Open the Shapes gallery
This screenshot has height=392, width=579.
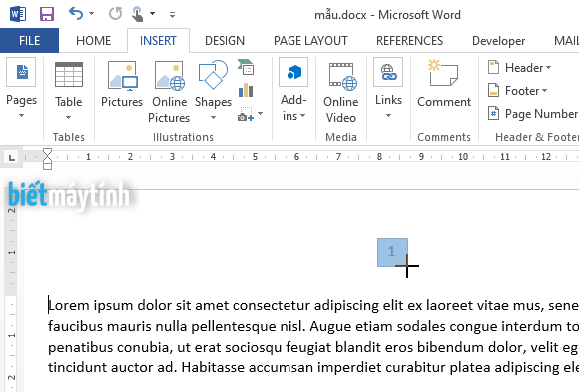(213, 91)
